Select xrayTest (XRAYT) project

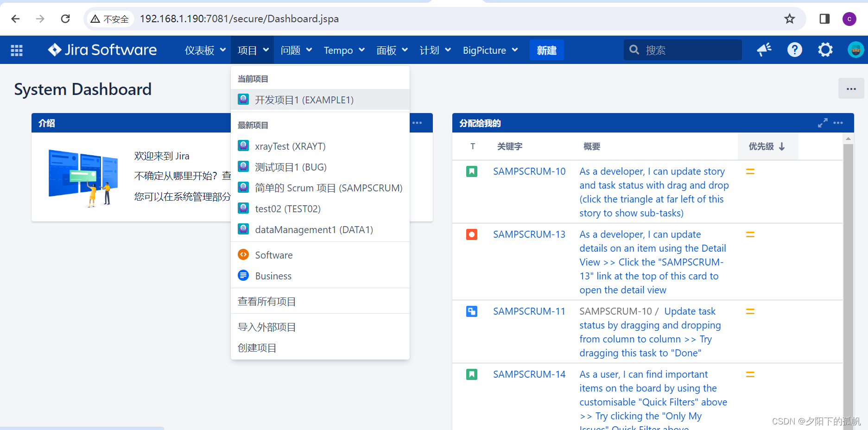[320, 146]
